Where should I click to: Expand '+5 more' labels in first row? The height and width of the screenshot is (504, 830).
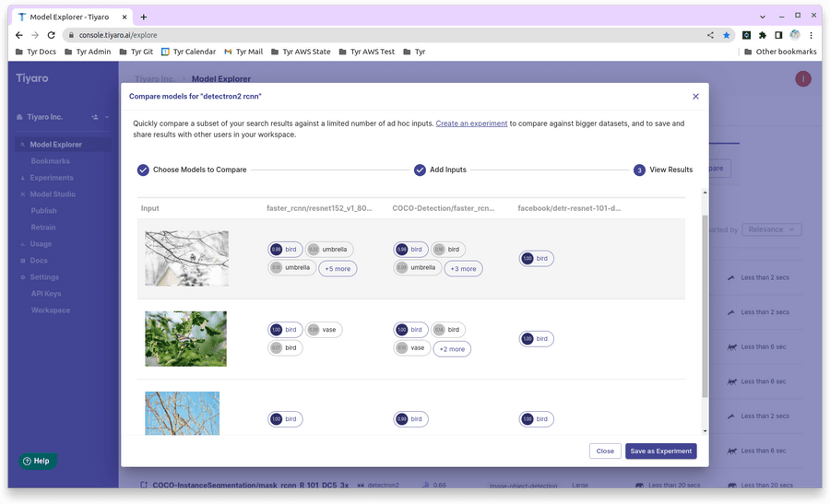pyautogui.click(x=338, y=269)
